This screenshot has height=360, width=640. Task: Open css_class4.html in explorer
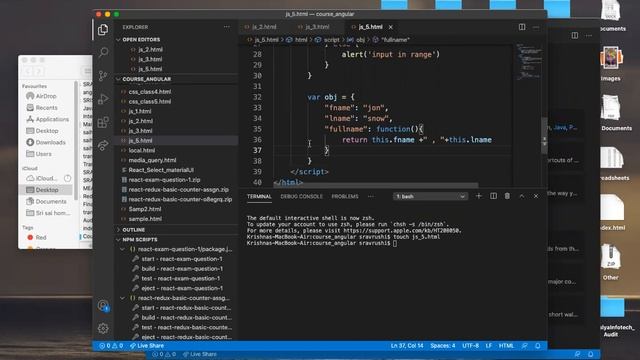tap(150, 92)
